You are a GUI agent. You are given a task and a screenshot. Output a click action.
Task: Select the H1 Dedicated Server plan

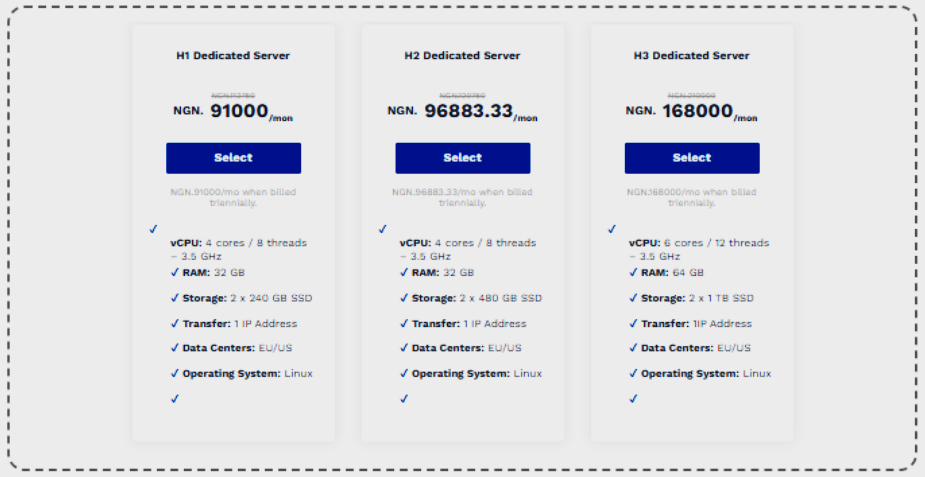pos(233,158)
